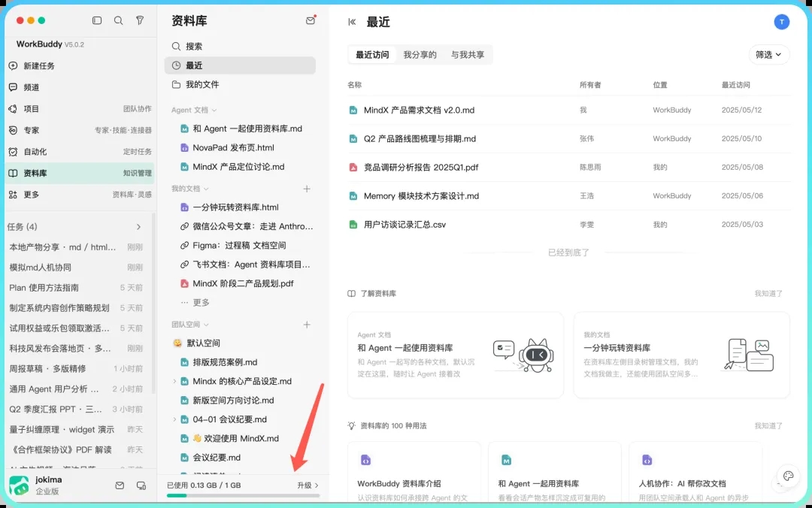Dismiss 了解资料库 with 我知道了
The width and height of the screenshot is (812, 508).
(768, 294)
